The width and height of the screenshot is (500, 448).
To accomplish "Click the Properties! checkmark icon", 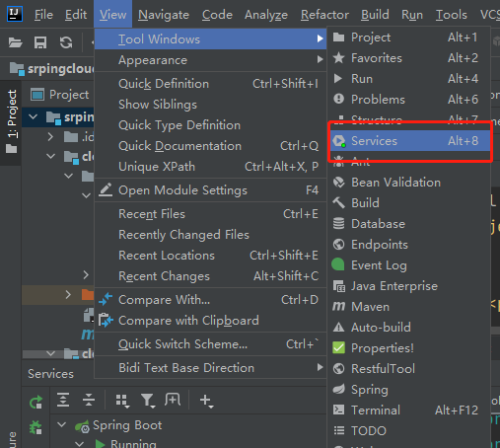I will (x=338, y=347).
